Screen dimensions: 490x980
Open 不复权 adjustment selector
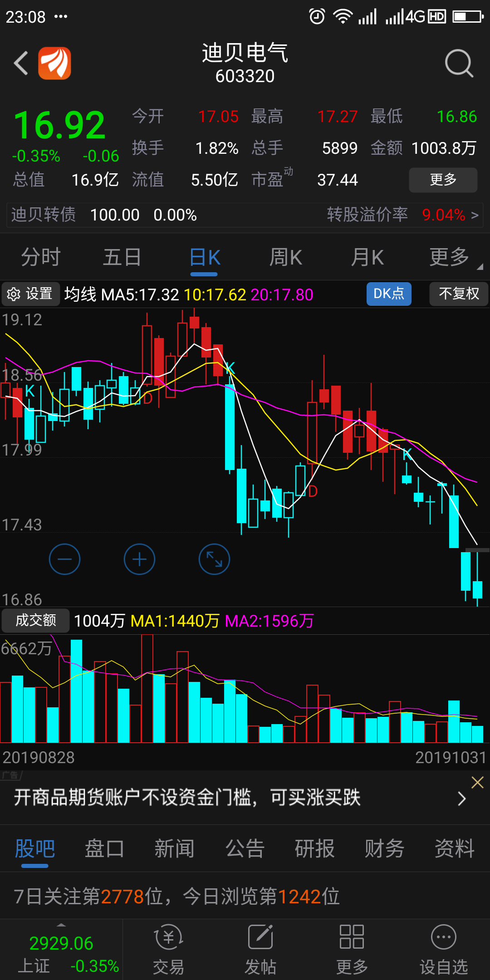[x=459, y=294]
